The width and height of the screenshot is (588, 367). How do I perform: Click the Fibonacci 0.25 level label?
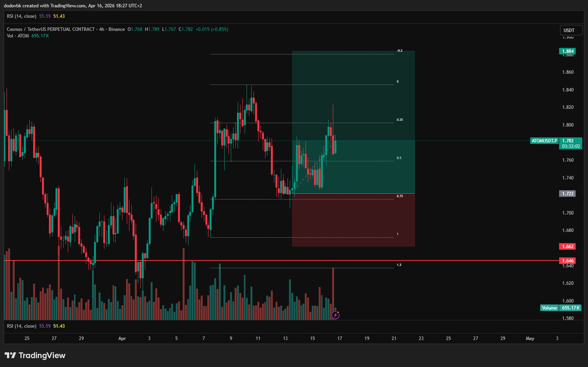tap(400, 120)
